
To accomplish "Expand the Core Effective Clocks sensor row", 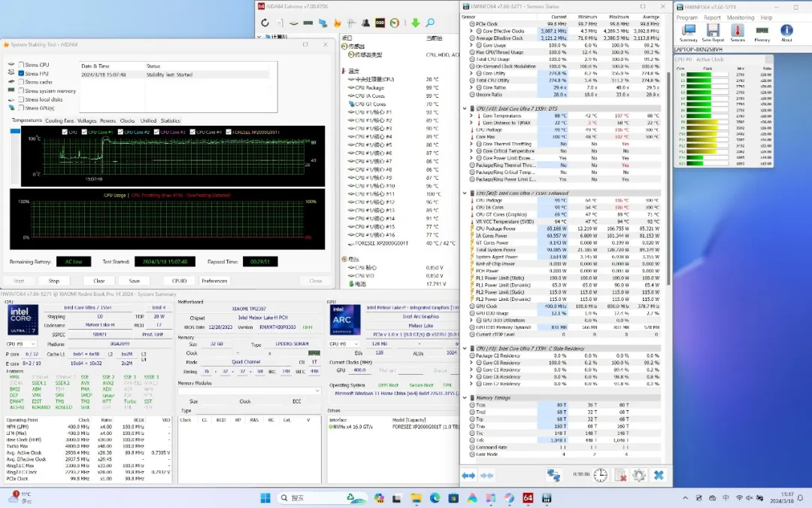I will (471, 31).
